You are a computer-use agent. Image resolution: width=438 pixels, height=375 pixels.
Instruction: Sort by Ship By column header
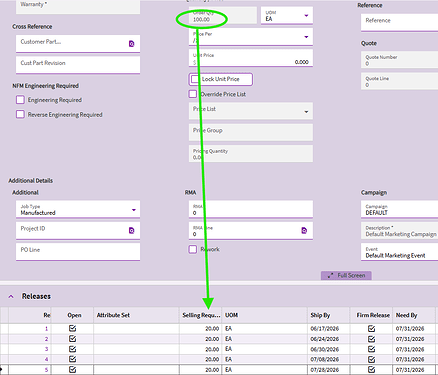(x=320, y=315)
